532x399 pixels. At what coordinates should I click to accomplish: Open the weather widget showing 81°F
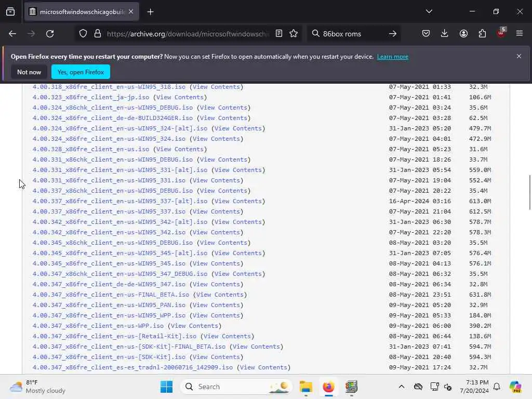37,387
